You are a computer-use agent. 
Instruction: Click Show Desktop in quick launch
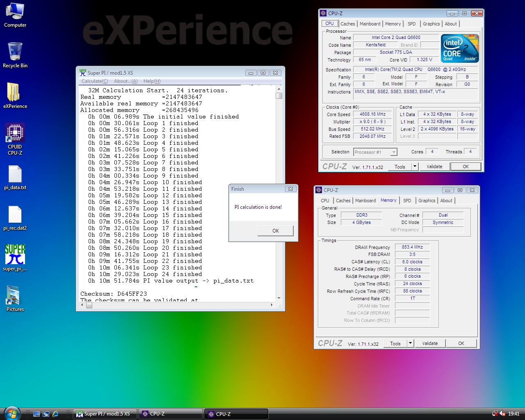pyautogui.click(x=37, y=414)
